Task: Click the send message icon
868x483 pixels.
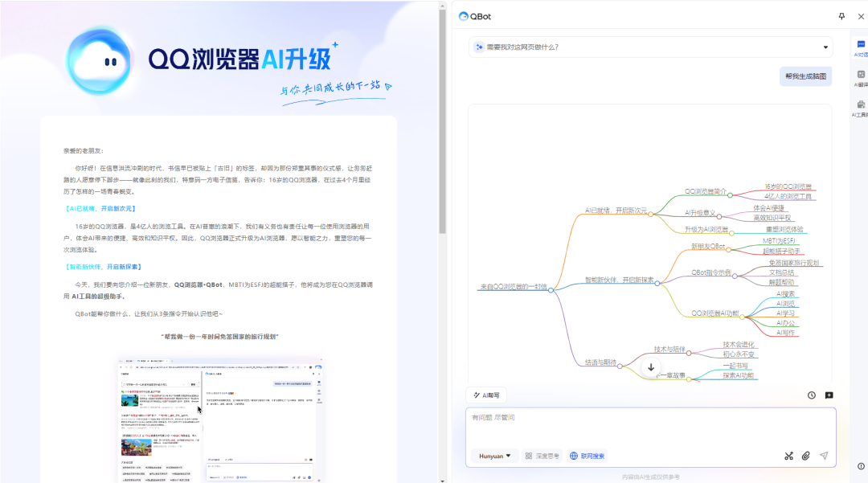Action: click(824, 456)
